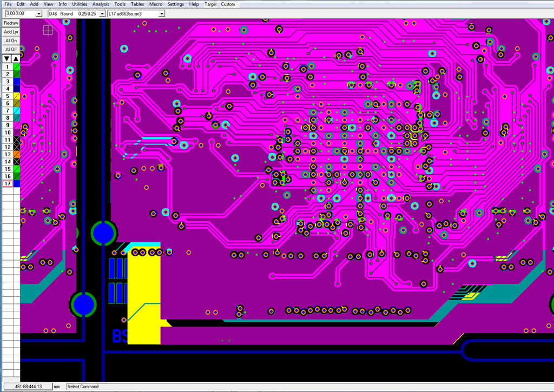Click the crosshair origin marker on canvas

48,31
